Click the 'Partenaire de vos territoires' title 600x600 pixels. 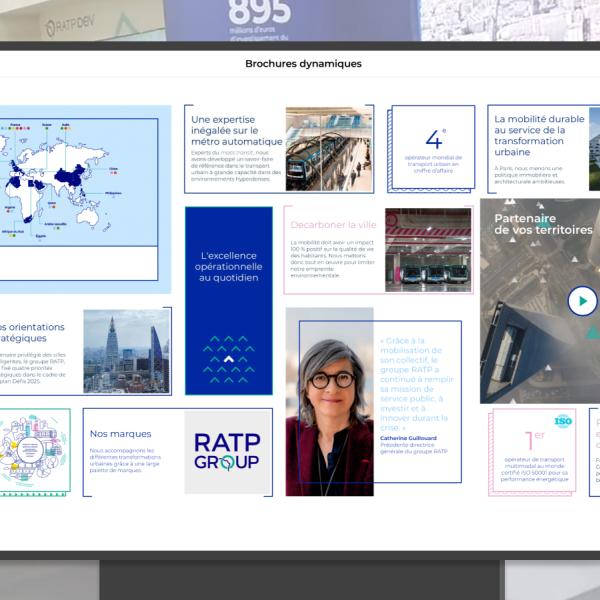[x=543, y=224]
